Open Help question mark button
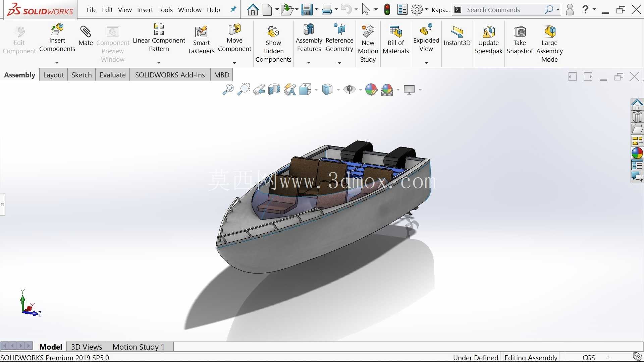Screen dimensions: 644x362 click(585, 9)
